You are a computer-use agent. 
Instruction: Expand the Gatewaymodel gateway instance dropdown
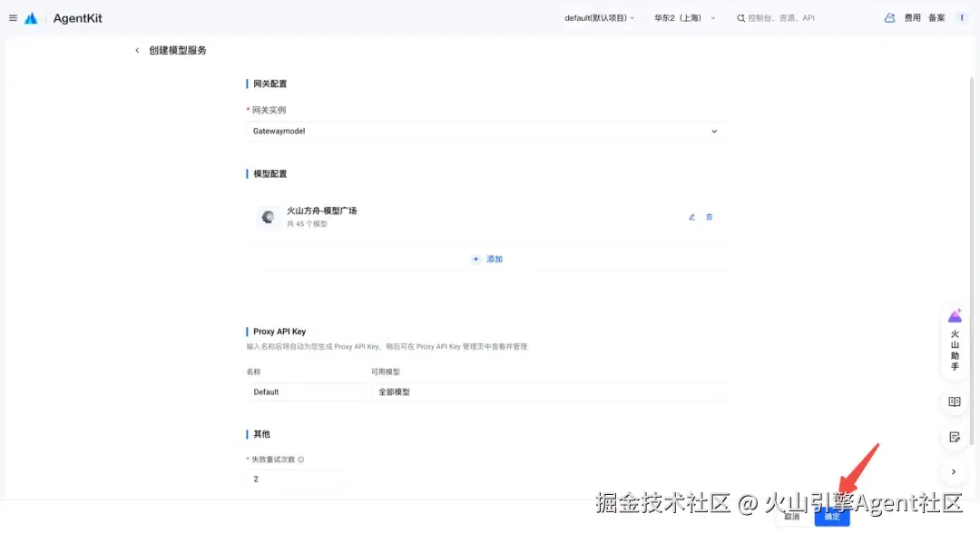click(x=485, y=132)
